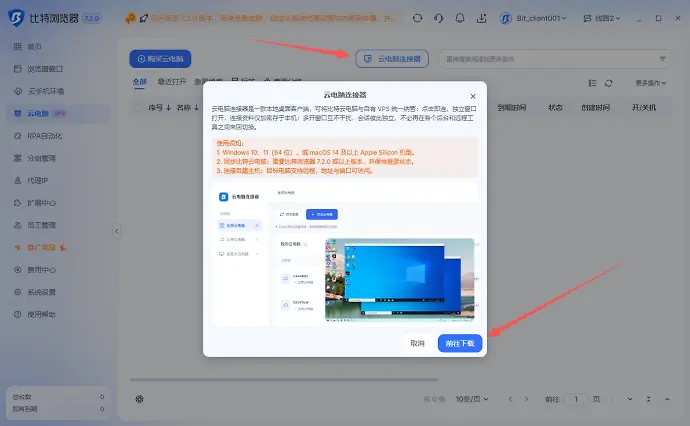
Task: Tick the select-all checkbox in table header
Action: tap(138, 108)
